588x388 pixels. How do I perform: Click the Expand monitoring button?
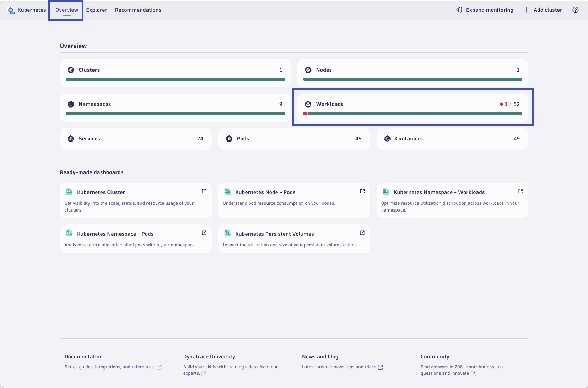tap(485, 10)
